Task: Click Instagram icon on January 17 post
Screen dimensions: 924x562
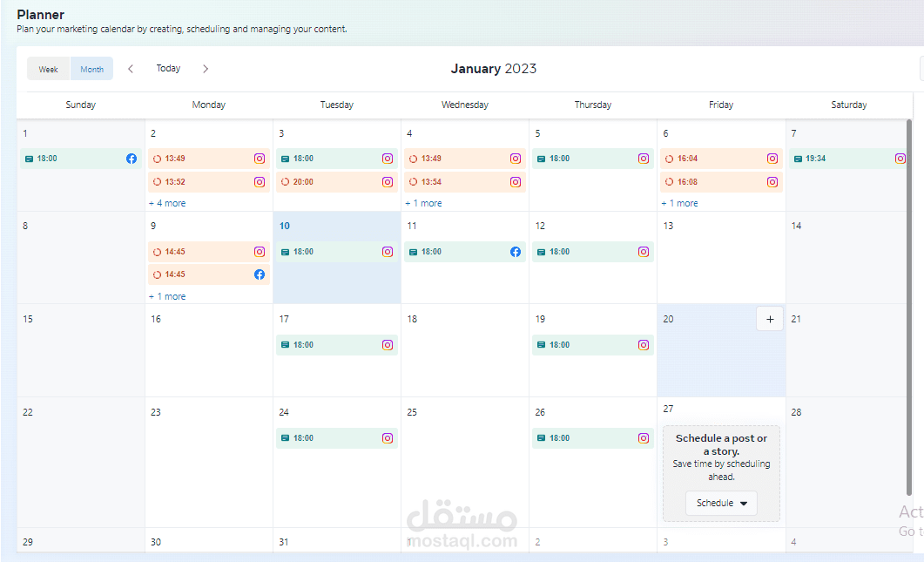Action: click(x=388, y=345)
